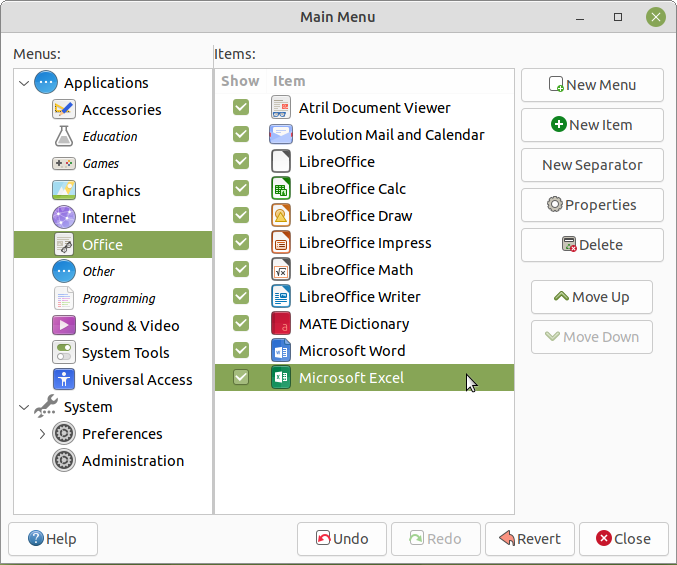Uncheck Show for LibreOffice Math

click(x=240, y=269)
